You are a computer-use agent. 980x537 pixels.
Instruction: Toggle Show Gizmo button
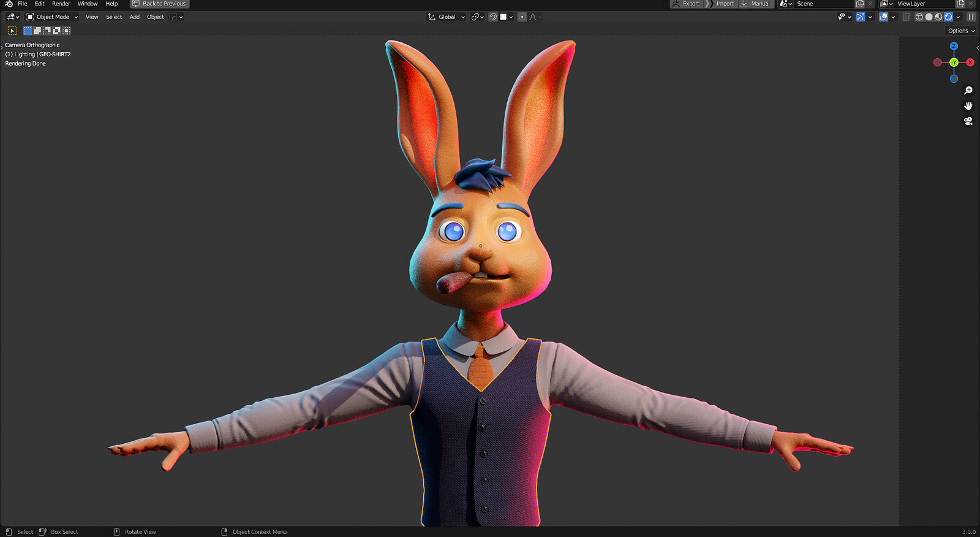point(861,17)
